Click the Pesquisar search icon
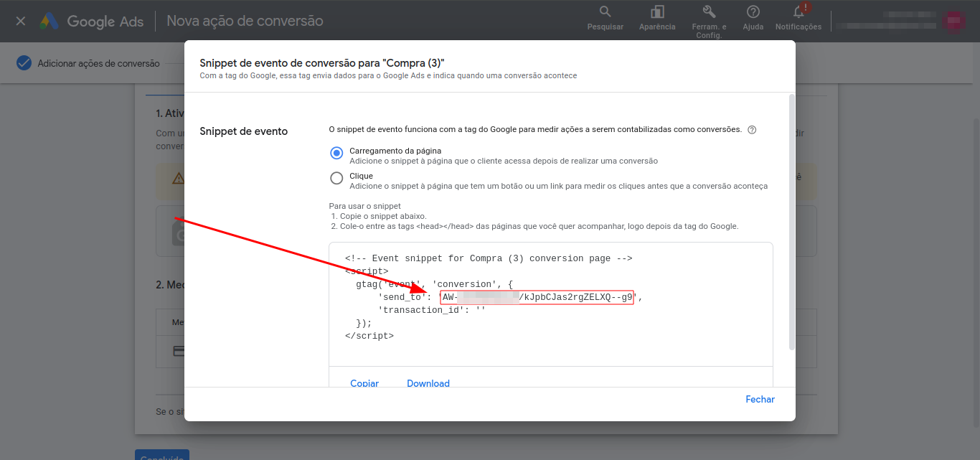This screenshot has height=460, width=980. (605, 12)
